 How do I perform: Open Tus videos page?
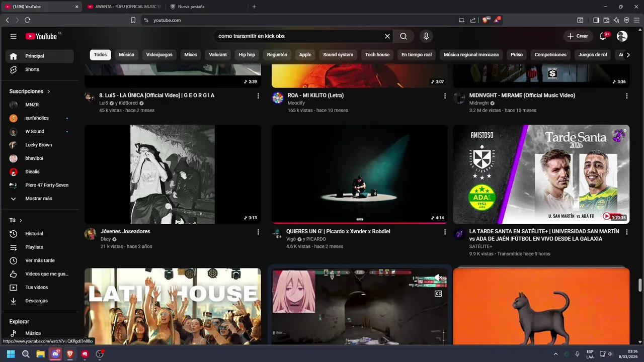tap(39, 288)
